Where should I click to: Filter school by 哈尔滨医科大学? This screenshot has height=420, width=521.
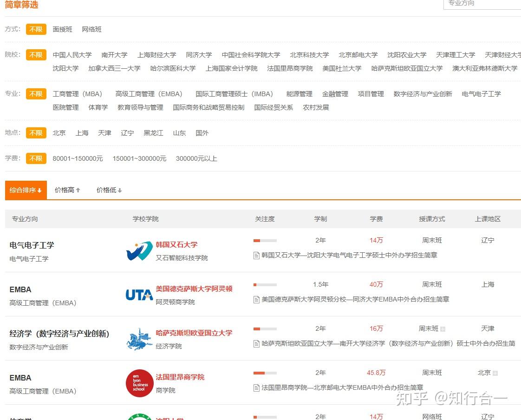click(x=173, y=68)
